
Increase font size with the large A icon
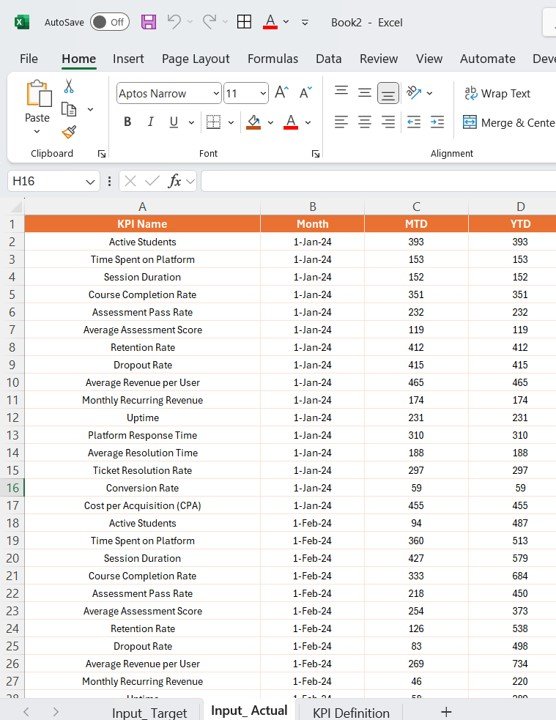[x=281, y=93]
